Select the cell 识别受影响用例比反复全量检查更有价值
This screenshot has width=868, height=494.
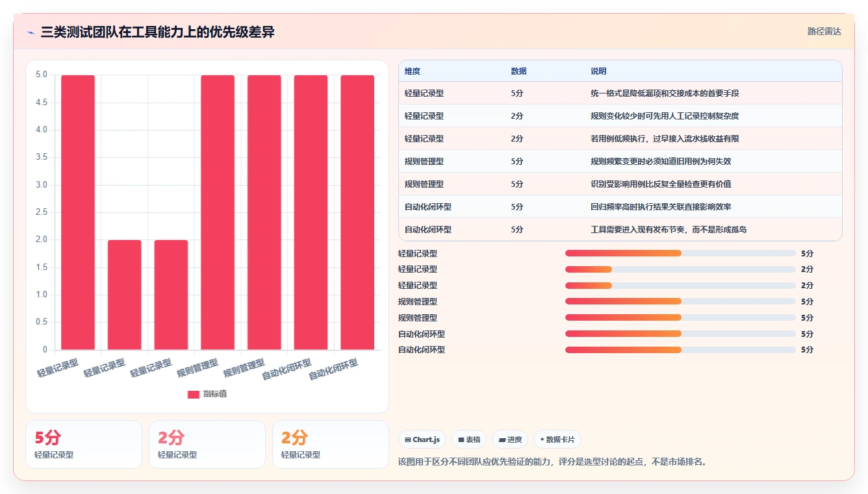tap(661, 184)
